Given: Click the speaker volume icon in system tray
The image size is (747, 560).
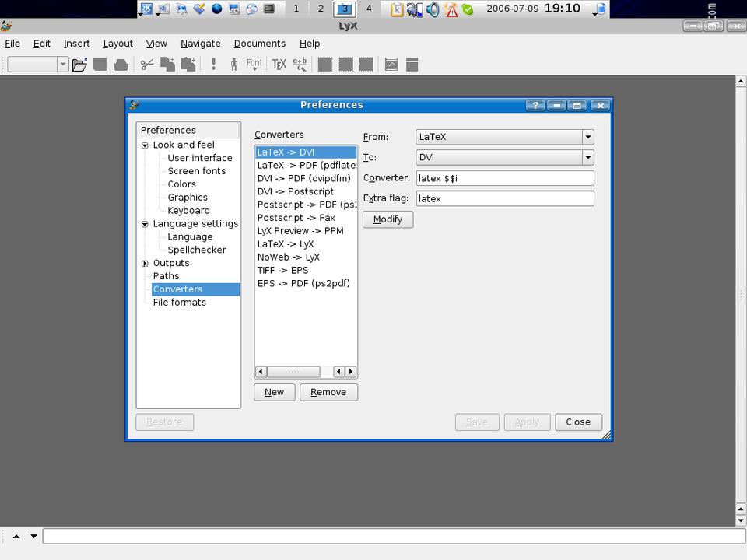Looking at the screenshot, I should (x=433, y=9).
